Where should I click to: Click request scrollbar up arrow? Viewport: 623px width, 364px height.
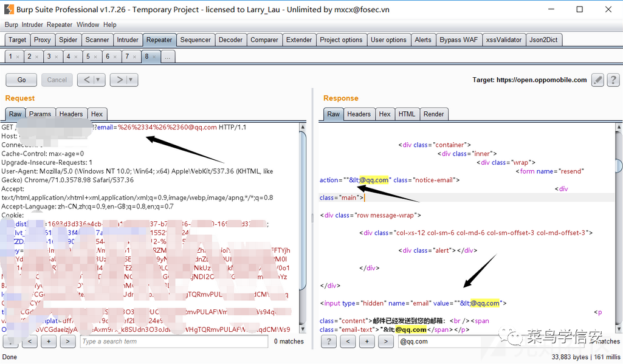pos(303,127)
